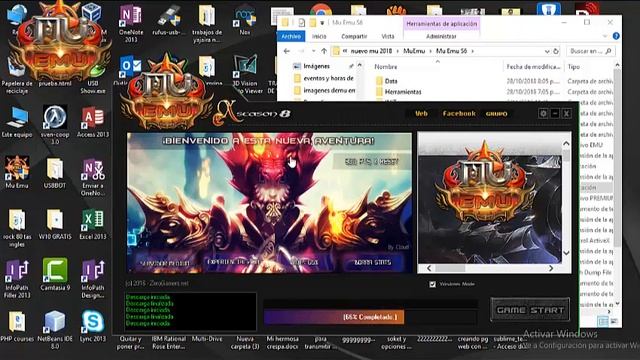Expand chevron after nuevo mu 2018 breadcrumb

point(398,51)
